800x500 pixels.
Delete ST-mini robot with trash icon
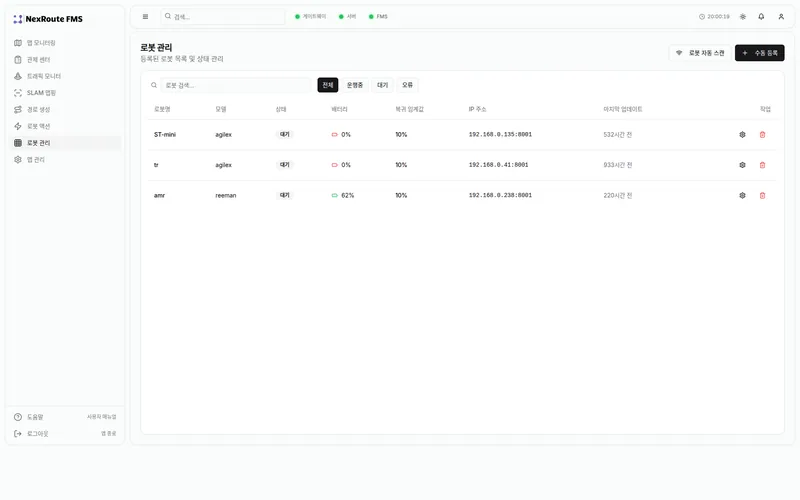763,135
